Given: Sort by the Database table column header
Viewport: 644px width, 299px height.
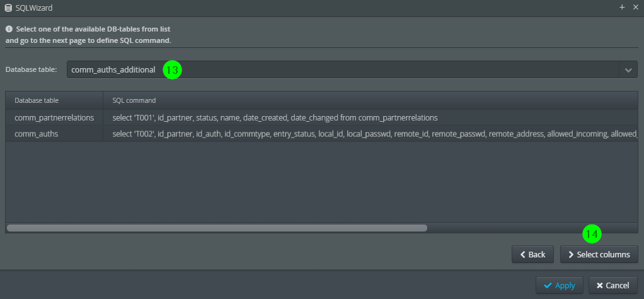Looking at the screenshot, I should click(54, 100).
